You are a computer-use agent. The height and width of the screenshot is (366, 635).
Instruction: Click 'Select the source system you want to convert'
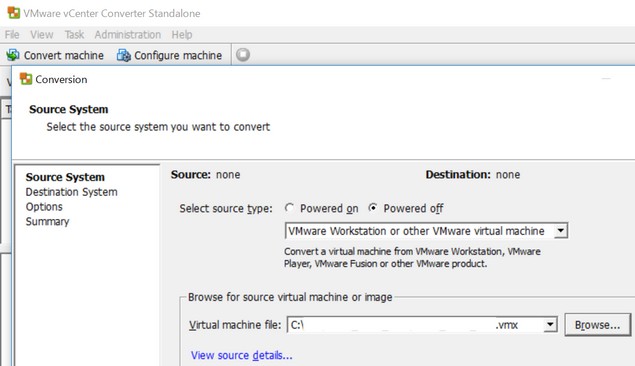pos(158,127)
